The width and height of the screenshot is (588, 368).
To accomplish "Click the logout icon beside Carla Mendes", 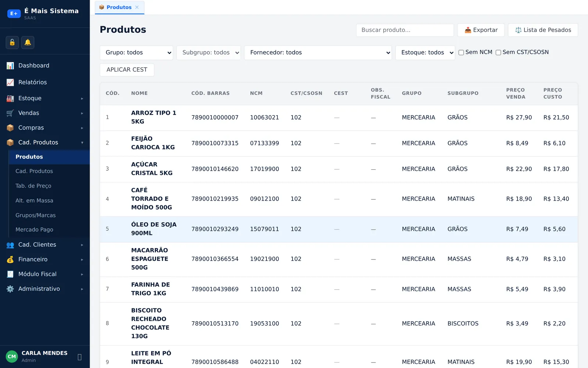I will click(80, 357).
